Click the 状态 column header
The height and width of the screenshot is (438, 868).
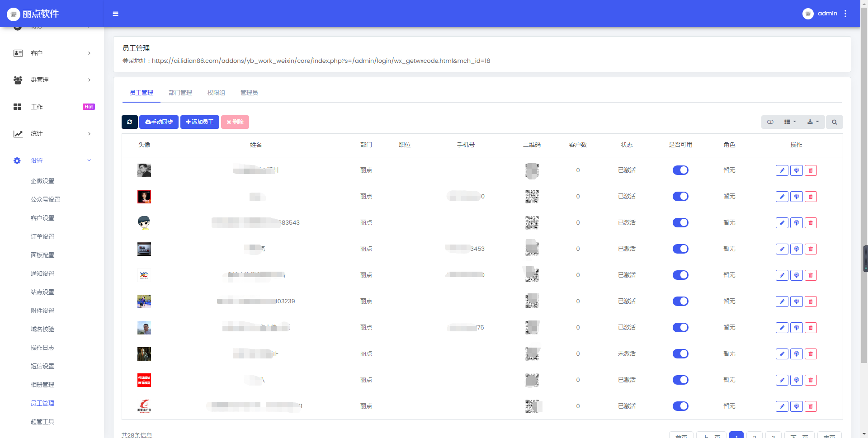coord(627,145)
